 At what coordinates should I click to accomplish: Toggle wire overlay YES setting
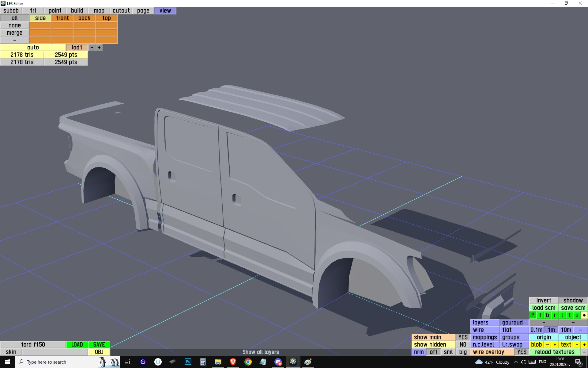click(x=522, y=352)
